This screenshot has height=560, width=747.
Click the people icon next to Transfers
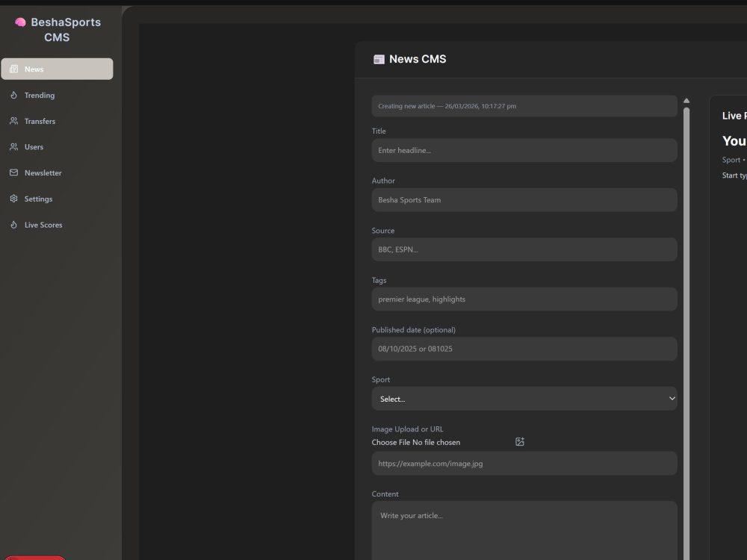tap(13, 121)
